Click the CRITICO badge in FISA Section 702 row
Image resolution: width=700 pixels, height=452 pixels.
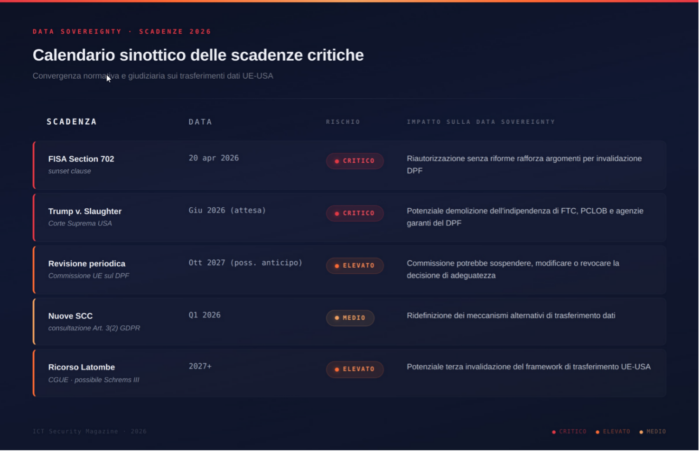[x=354, y=161]
